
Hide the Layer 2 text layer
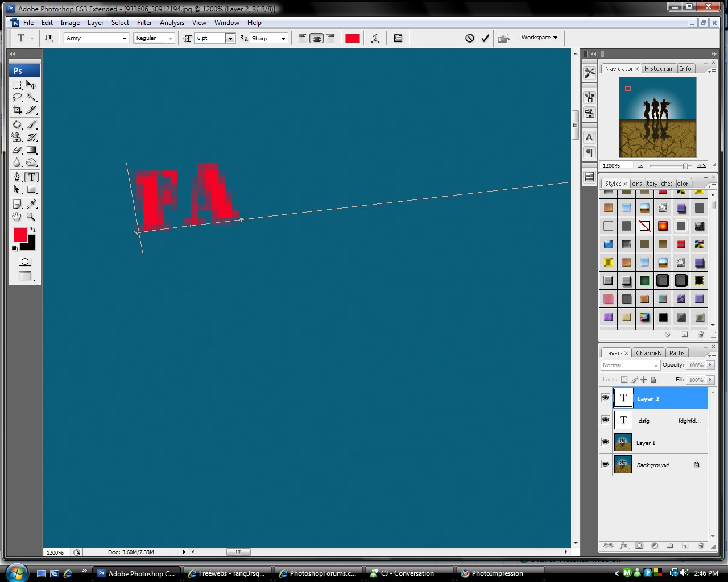[x=605, y=398]
